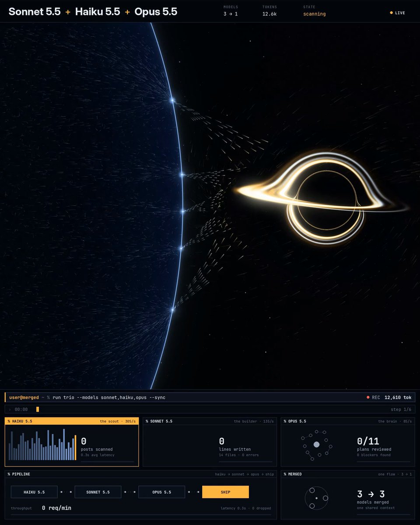Click the 'step 1/6' indicator
This screenshot has width=420, height=525.
pos(401,409)
